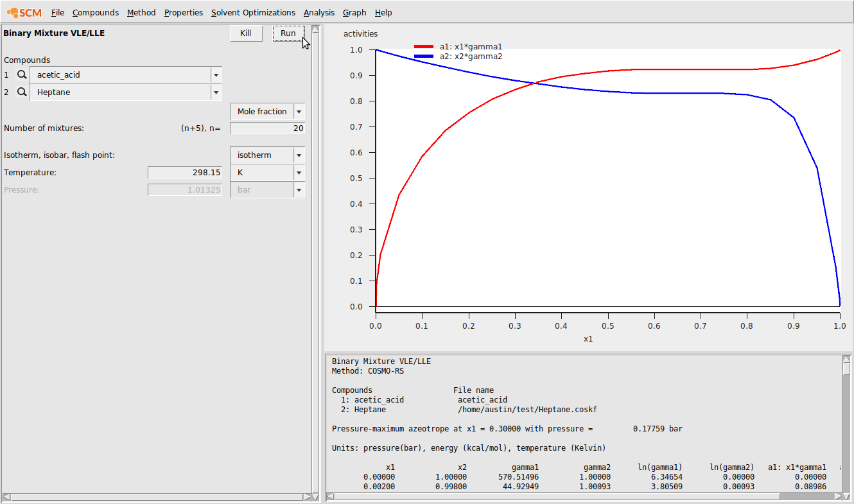Click the Heptane compound field
The image size is (854, 504).
pyautogui.click(x=121, y=92)
